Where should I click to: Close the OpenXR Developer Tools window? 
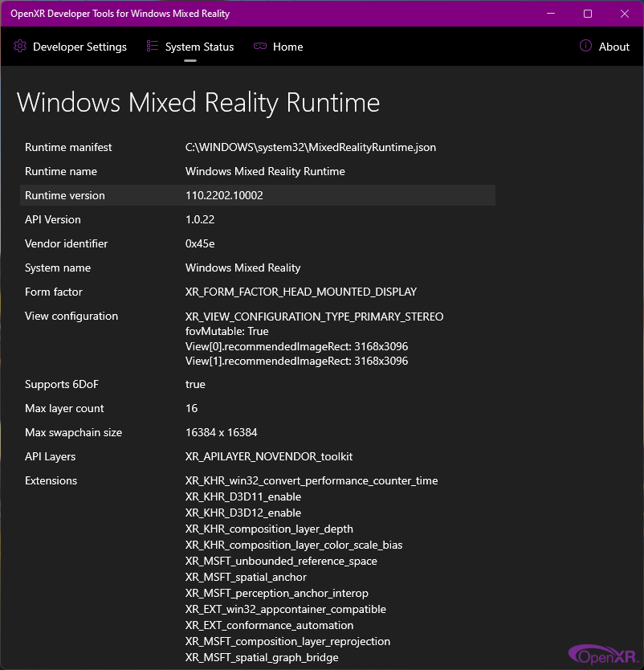pos(625,14)
